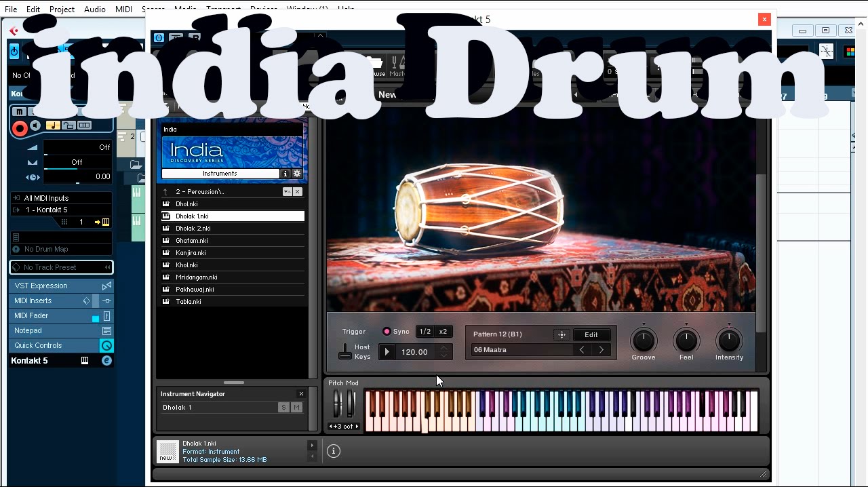
Task: Open the Kontakt 5 instrument editor 'e' icon
Action: click(x=106, y=361)
